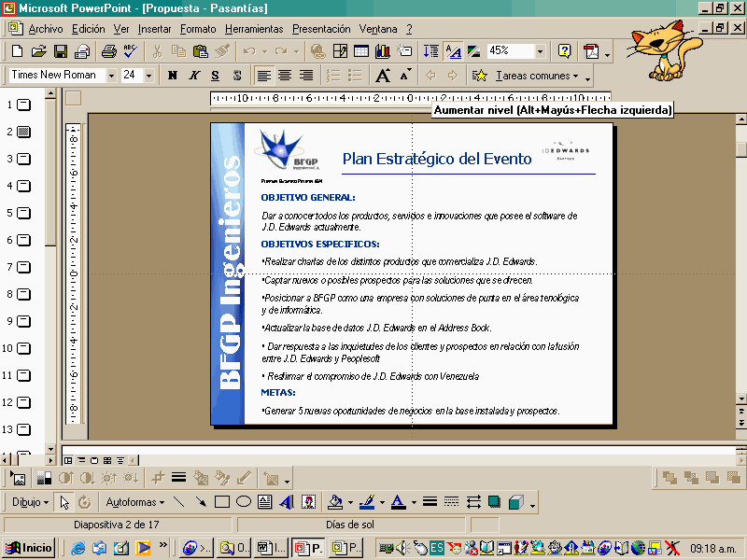Cut selection with the scissors icon
Screen dimensions: 747x560
pyautogui.click(x=157, y=51)
